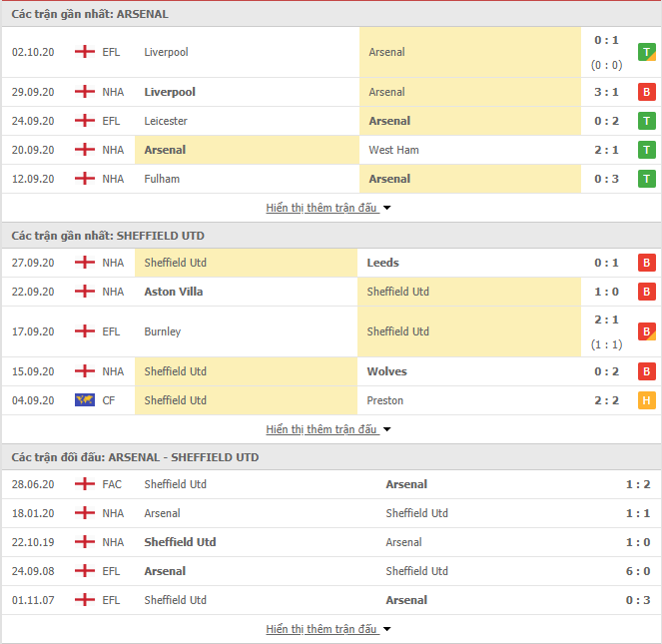Click date 24.09.08 in head-to-head list
The image size is (662, 644).
click(x=33, y=571)
